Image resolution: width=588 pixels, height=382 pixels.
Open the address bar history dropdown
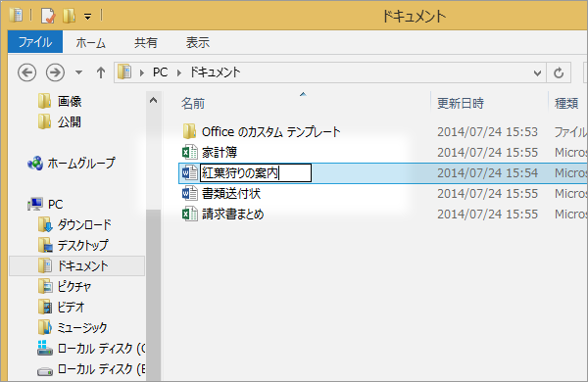pos(537,72)
